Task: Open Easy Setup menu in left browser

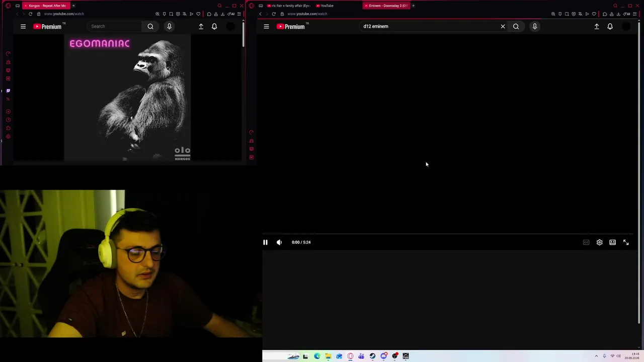Action: tap(239, 14)
